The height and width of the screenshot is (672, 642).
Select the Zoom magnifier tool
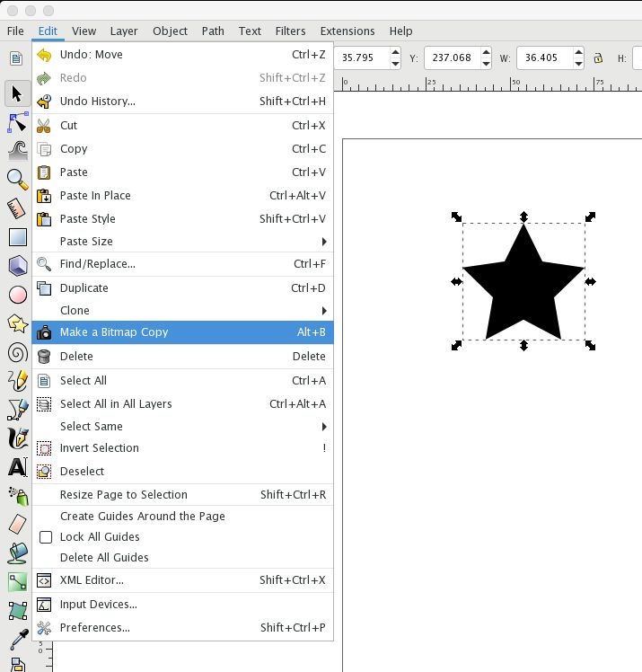(17, 179)
